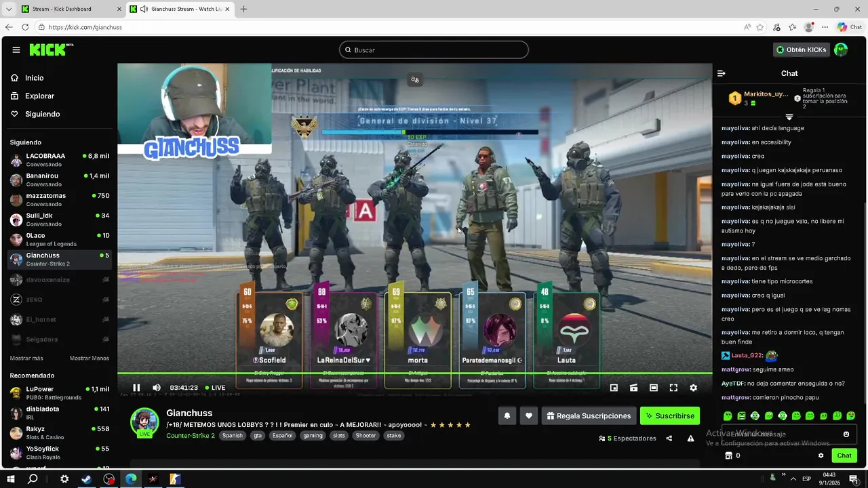Click the Obtén KICKs button

coord(802,49)
